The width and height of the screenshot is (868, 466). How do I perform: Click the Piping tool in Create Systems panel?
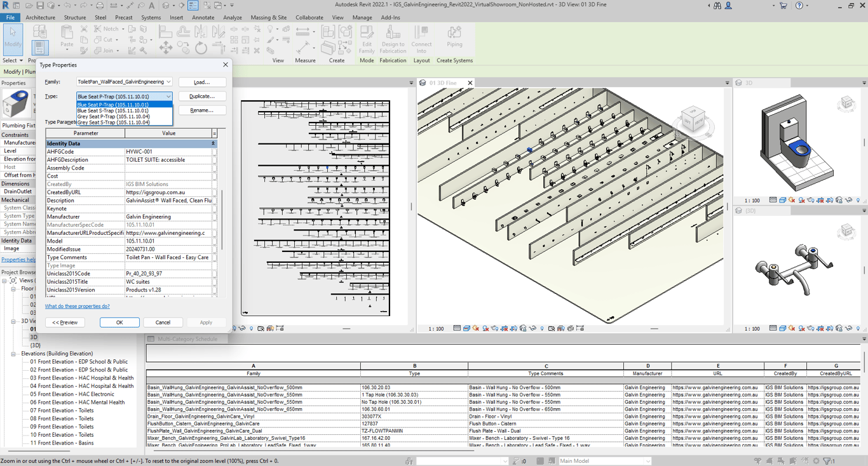[x=453, y=39]
